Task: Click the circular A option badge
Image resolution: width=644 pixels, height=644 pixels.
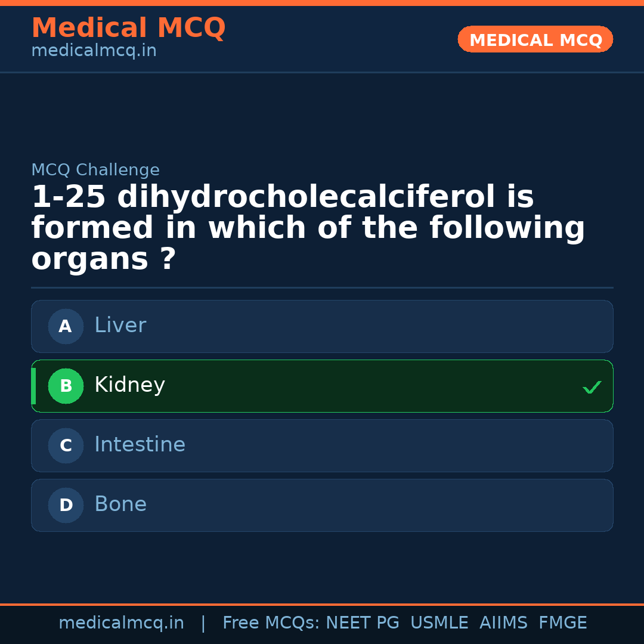Action: click(66, 326)
